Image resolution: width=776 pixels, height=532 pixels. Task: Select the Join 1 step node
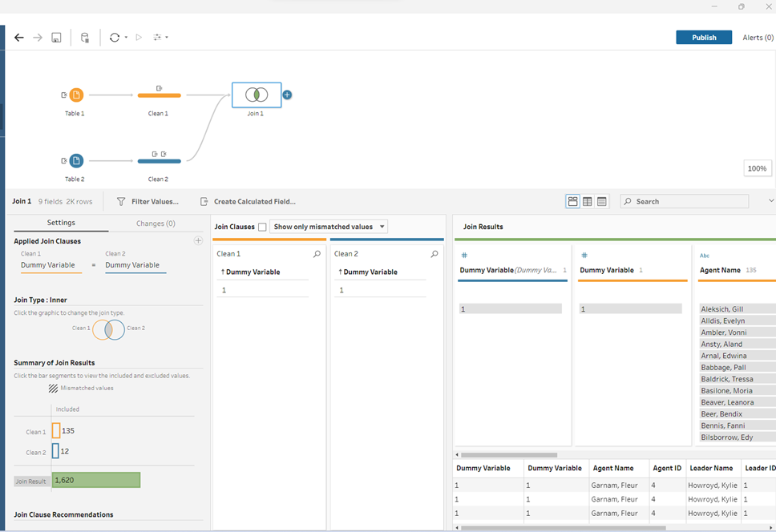click(x=257, y=95)
